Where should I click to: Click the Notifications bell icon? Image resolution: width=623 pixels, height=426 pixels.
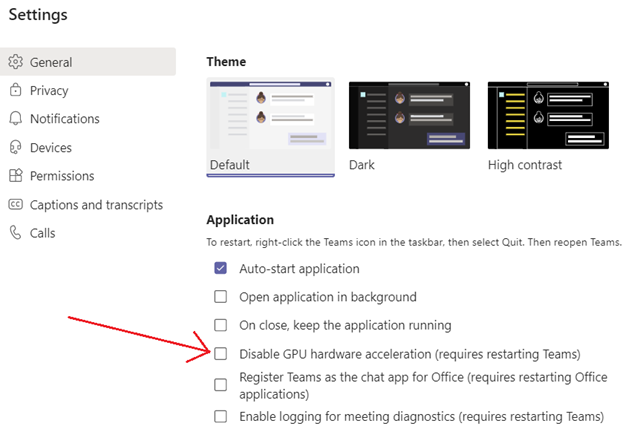pos(15,118)
